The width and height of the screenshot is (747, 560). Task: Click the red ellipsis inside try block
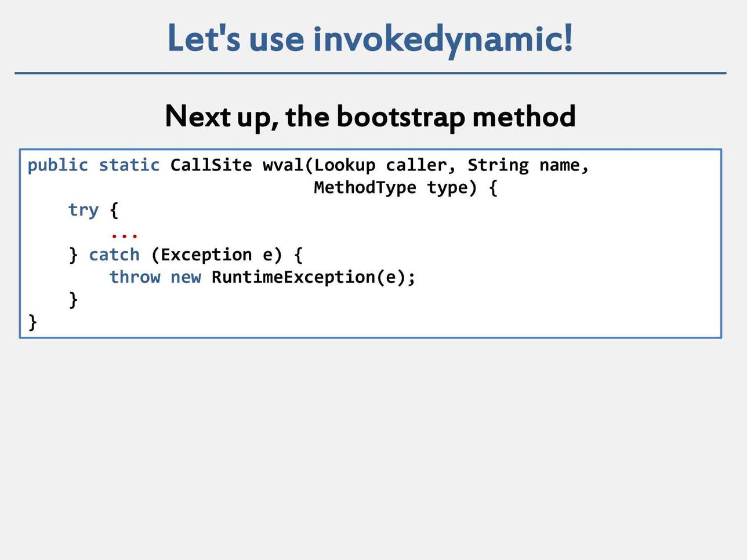(x=124, y=235)
